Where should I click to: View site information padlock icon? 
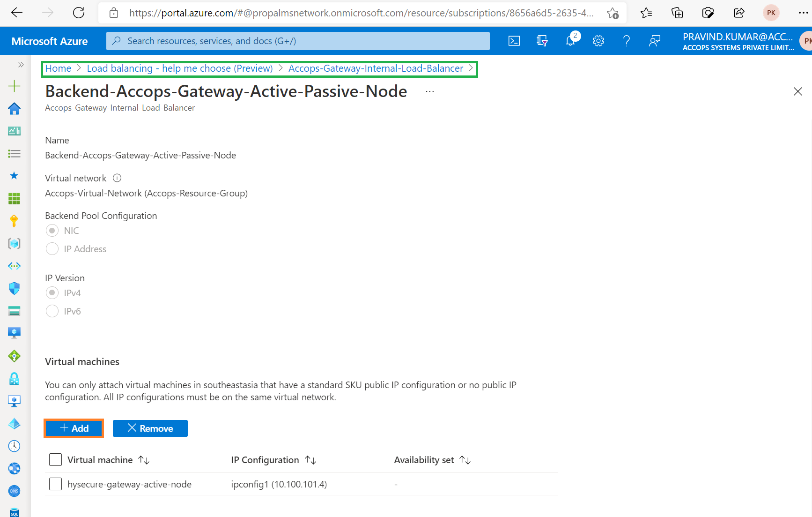point(114,13)
